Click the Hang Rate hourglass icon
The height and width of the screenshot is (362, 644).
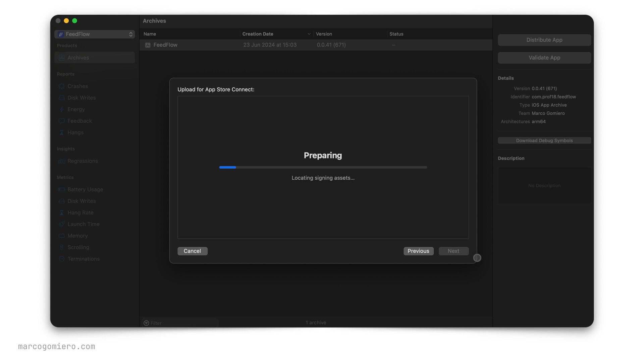(x=62, y=213)
